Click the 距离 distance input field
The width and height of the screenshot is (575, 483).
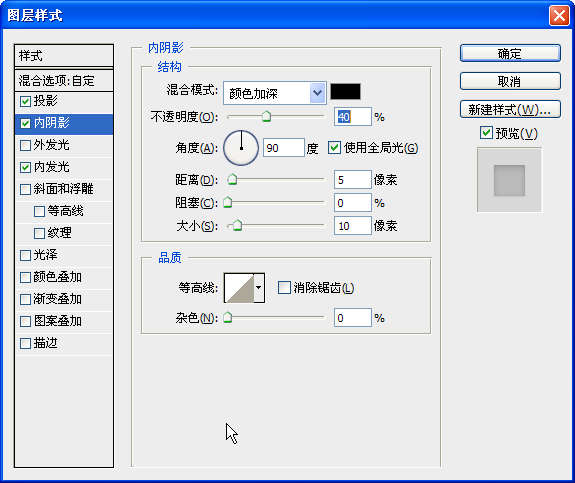tap(352, 180)
